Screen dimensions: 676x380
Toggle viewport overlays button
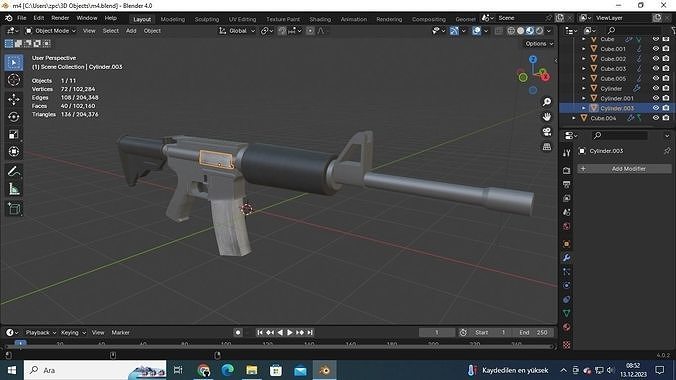[476, 31]
